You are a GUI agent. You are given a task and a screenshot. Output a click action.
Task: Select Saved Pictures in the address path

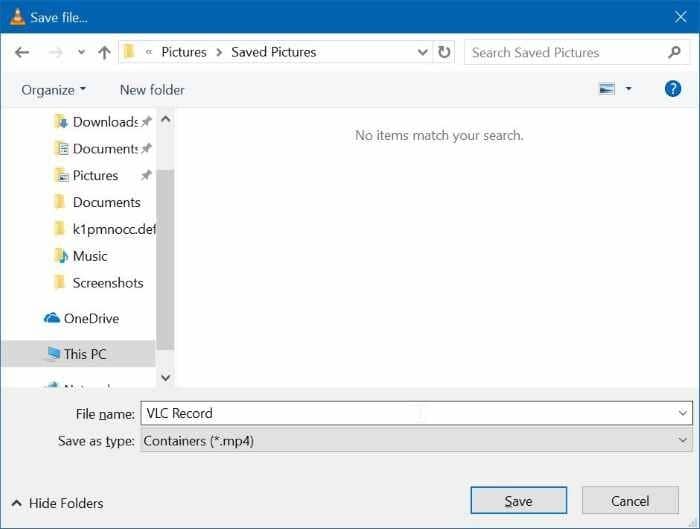[x=274, y=52]
